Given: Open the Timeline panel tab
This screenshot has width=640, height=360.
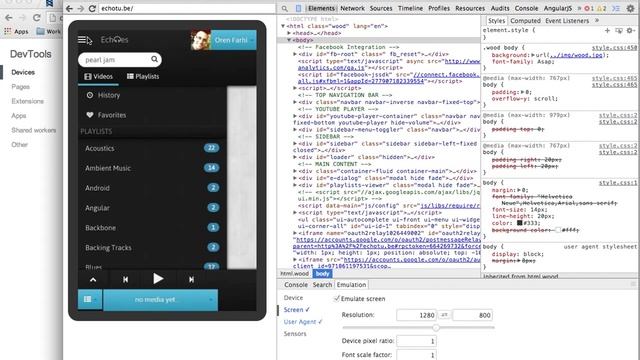Looking at the screenshot, I should 410,8.
